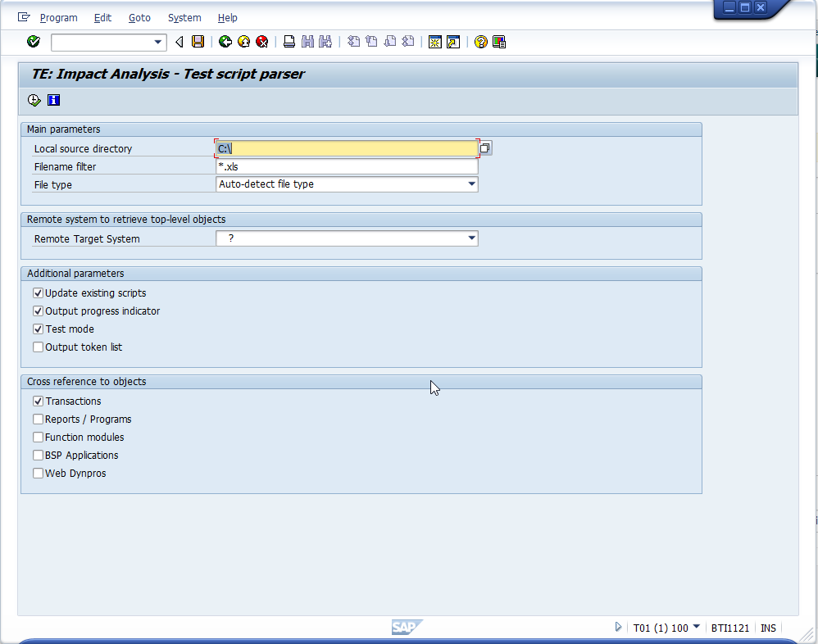818x644 pixels.
Task: Uncheck Output progress indicator
Action: (x=38, y=311)
